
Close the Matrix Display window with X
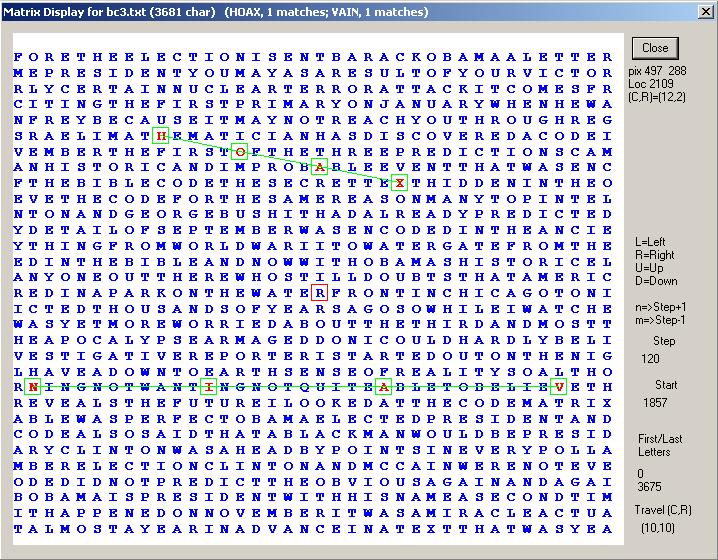tap(706, 11)
